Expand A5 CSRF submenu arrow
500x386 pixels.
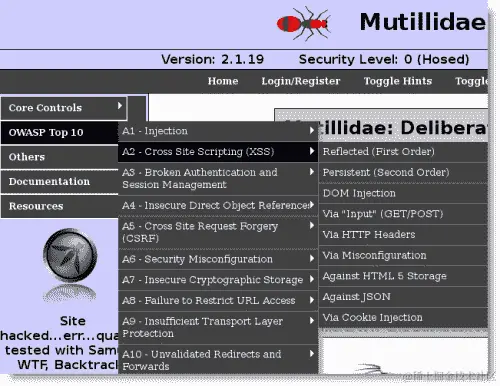tap(312, 225)
